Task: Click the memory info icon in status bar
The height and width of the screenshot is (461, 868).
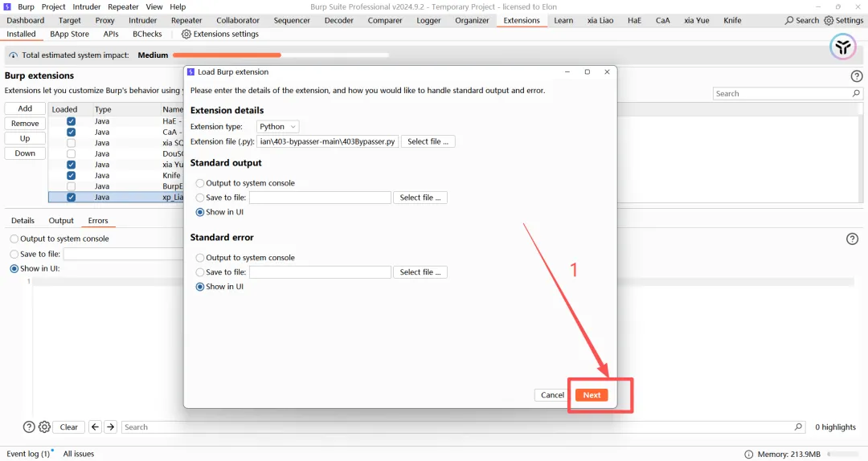Action: point(748,454)
